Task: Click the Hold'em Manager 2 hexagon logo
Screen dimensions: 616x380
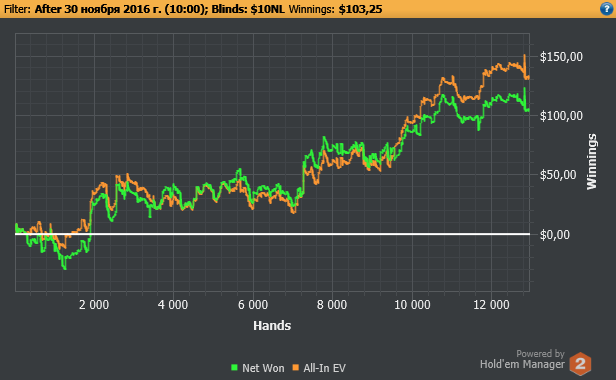Action: 580,363
